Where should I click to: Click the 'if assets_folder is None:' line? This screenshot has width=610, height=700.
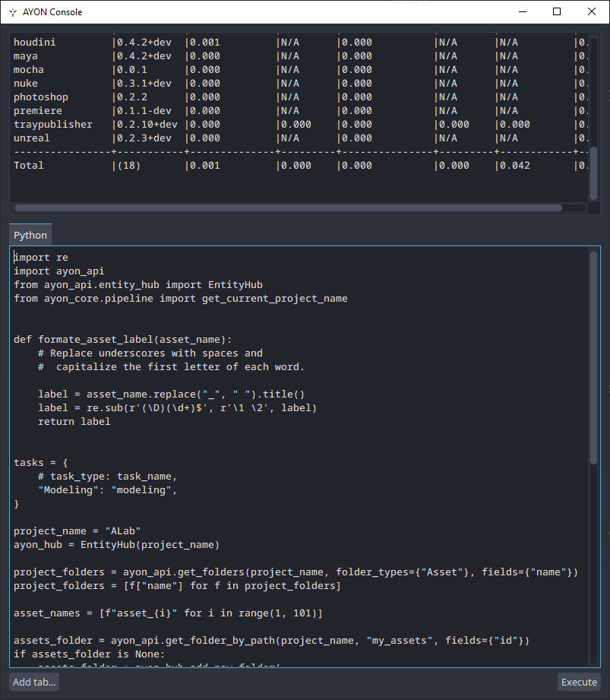pyautogui.click(x=89, y=654)
